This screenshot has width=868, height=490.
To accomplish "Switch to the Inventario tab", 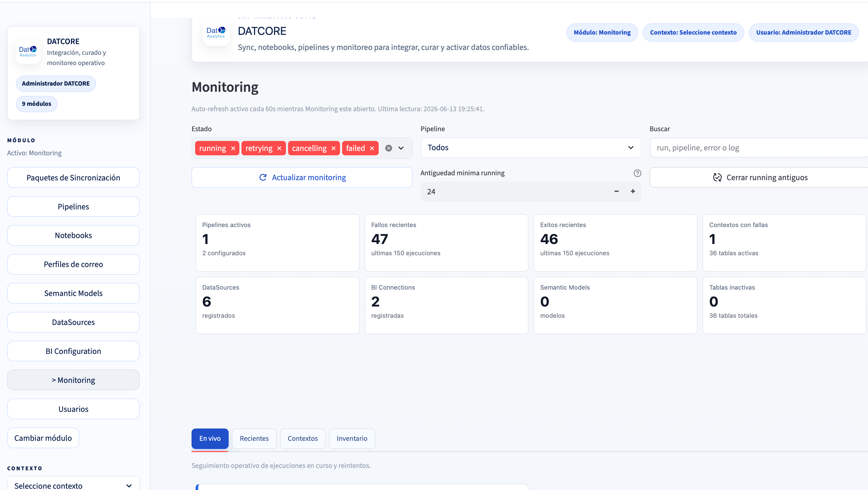I will 352,438.
